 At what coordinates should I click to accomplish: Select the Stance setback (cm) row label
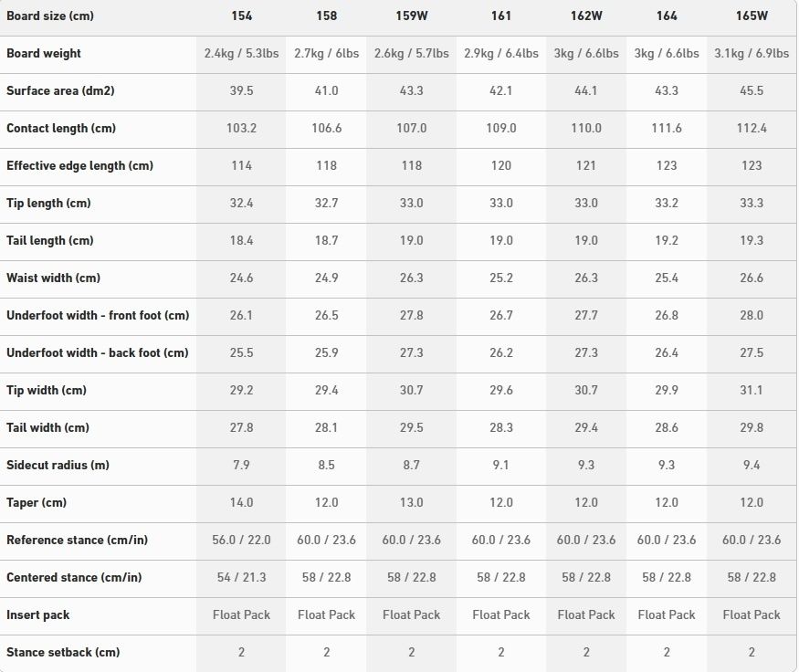click(63, 653)
